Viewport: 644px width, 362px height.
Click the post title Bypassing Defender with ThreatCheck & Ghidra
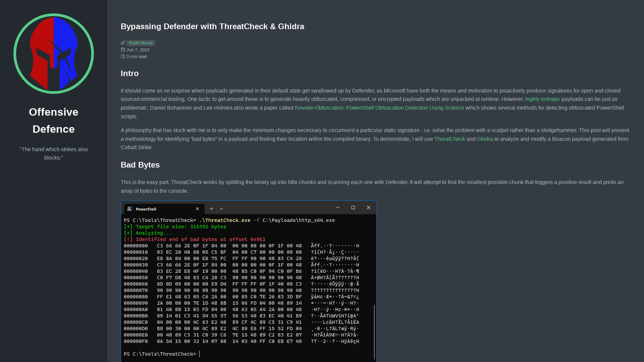pos(212,26)
